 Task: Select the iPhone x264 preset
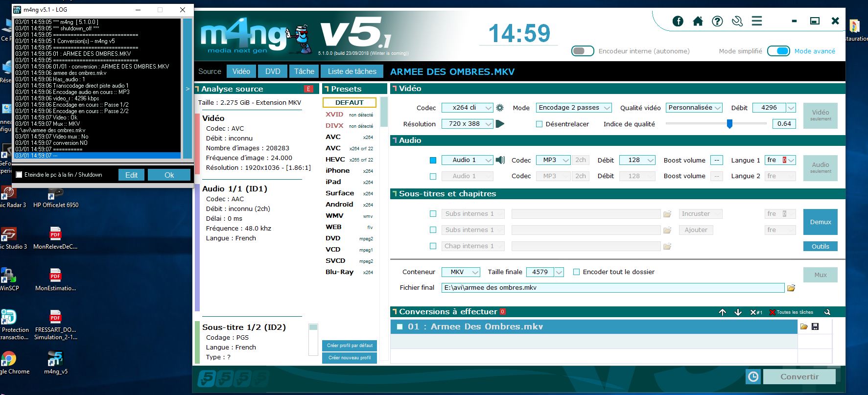tap(349, 171)
